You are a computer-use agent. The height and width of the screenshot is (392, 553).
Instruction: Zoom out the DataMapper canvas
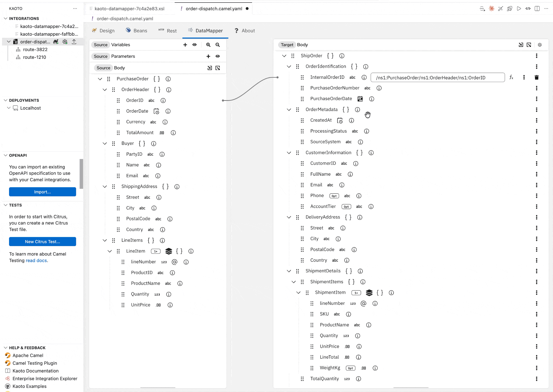218,45
